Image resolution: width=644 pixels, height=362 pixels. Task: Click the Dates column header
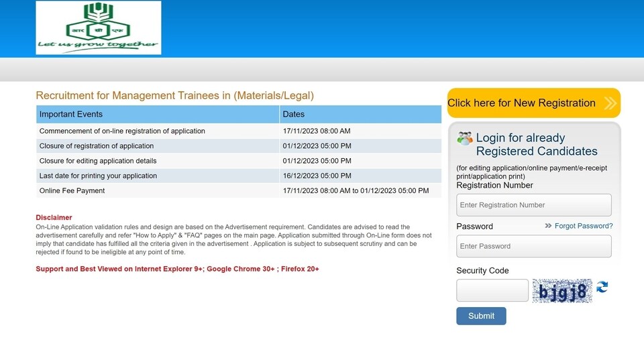click(360, 114)
